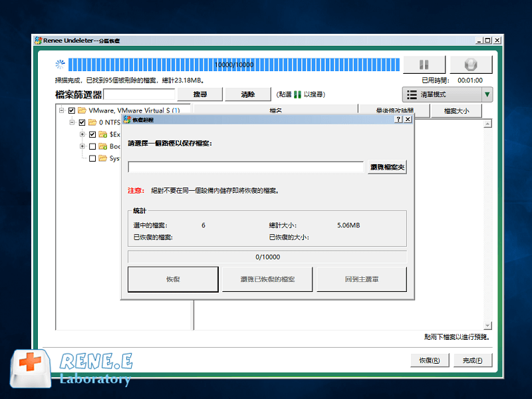Click the 完成(F) finish button

pos(473,360)
